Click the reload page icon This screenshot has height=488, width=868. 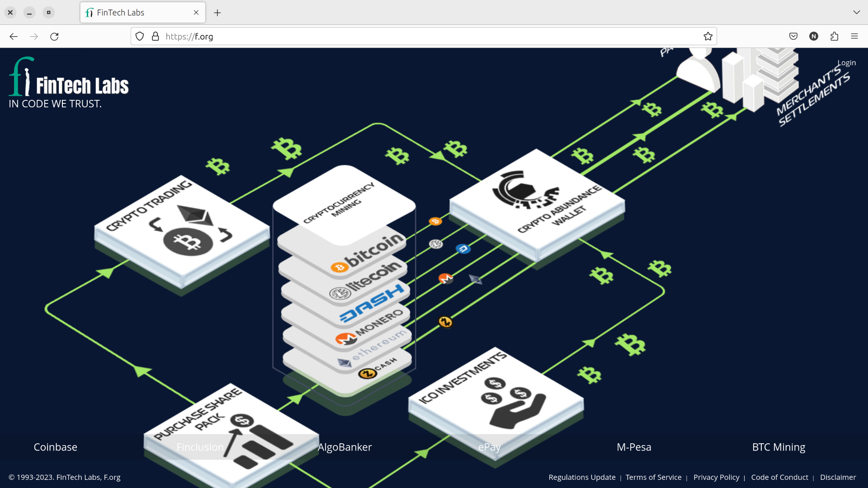pyautogui.click(x=54, y=37)
